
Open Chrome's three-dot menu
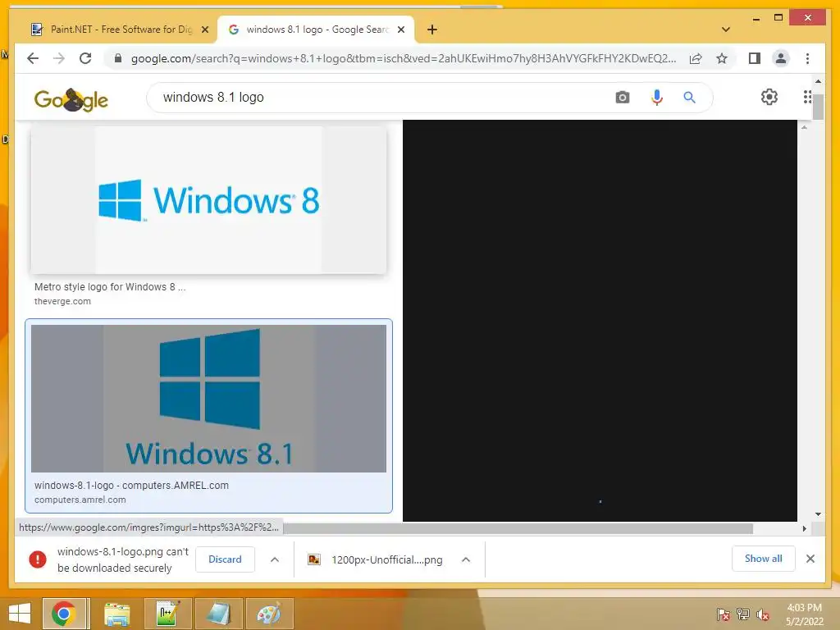click(807, 58)
